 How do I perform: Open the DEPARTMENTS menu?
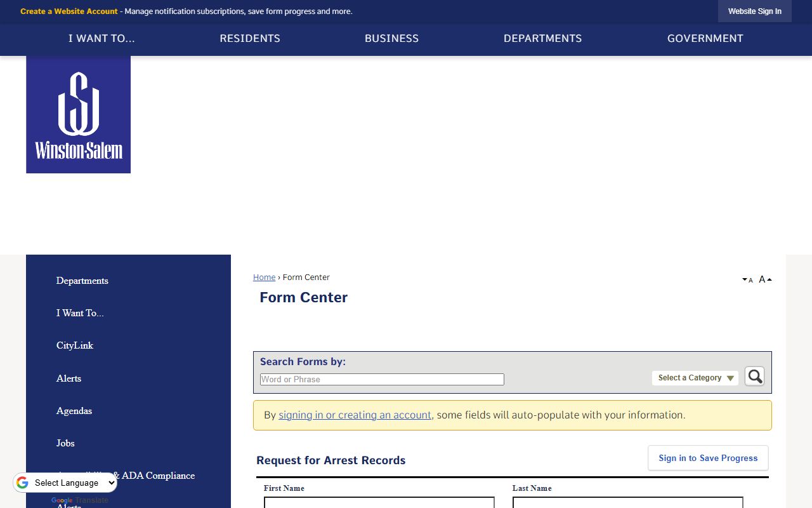click(542, 38)
